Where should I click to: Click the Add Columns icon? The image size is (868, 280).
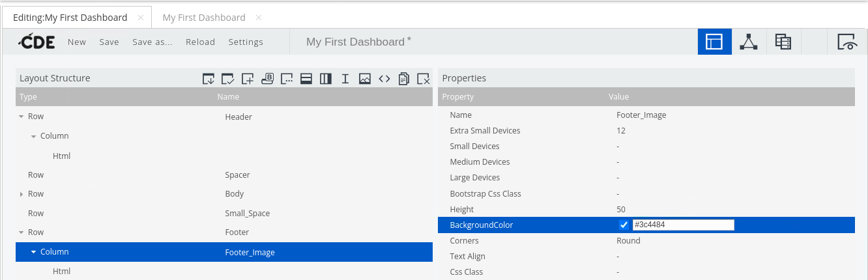point(326,79)
